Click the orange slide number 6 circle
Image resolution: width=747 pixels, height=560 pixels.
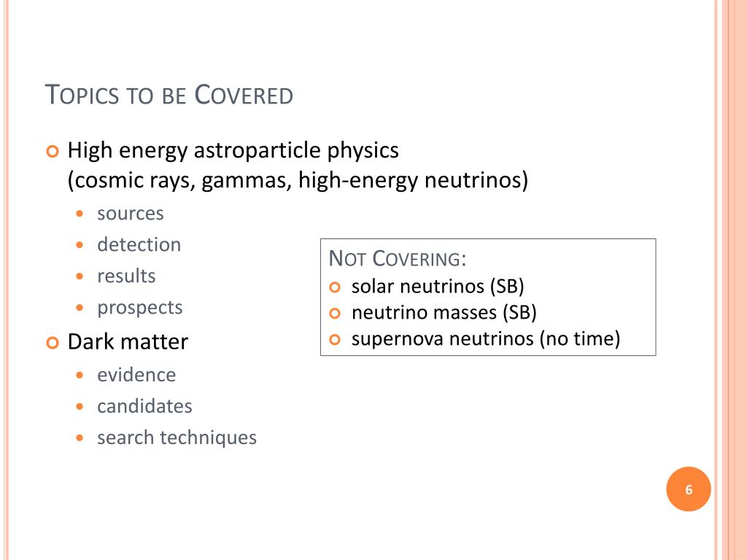point(689,489)
